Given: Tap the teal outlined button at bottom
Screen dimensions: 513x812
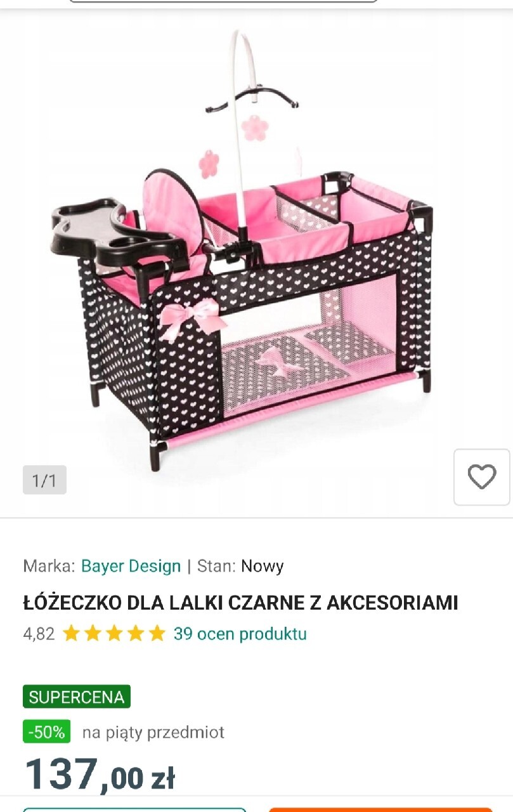Looking at the screenshot, I should 134,809.
